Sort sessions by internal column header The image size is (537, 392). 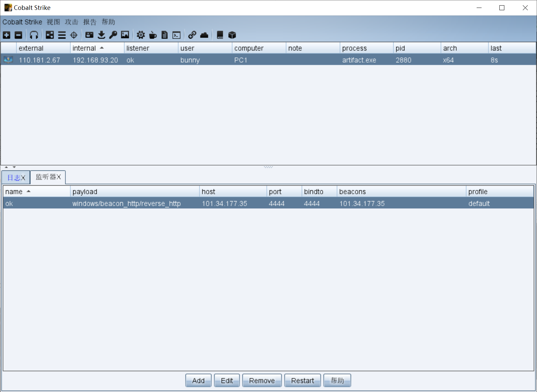click(x=97, y=48)
